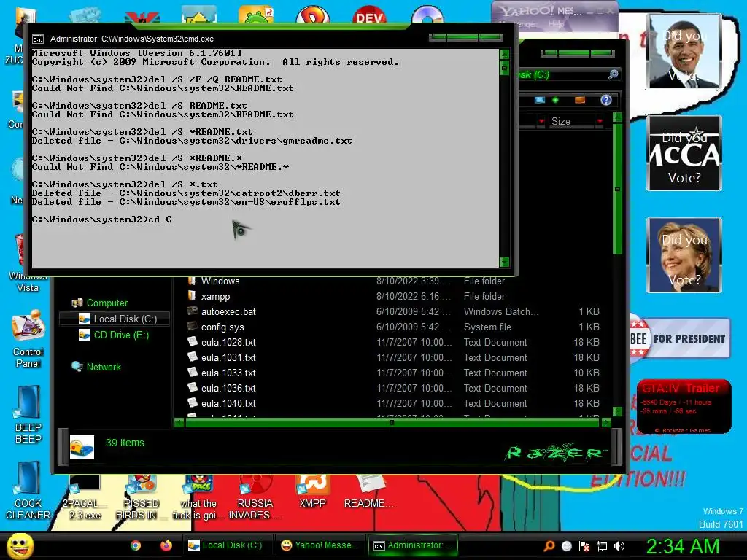Select the 2PACAL 2.3 exe desktop icon
747x560 pixels.
click(x=85, y=497)
